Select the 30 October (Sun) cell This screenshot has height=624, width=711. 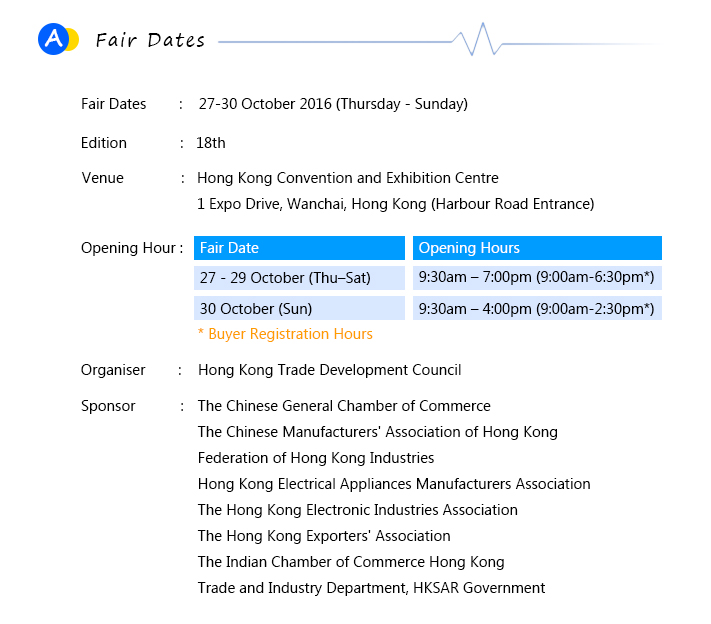tap(299, 308)
